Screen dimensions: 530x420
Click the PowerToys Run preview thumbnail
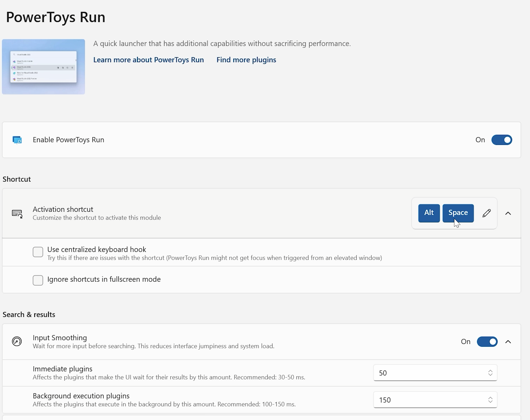tap(43, 67)
